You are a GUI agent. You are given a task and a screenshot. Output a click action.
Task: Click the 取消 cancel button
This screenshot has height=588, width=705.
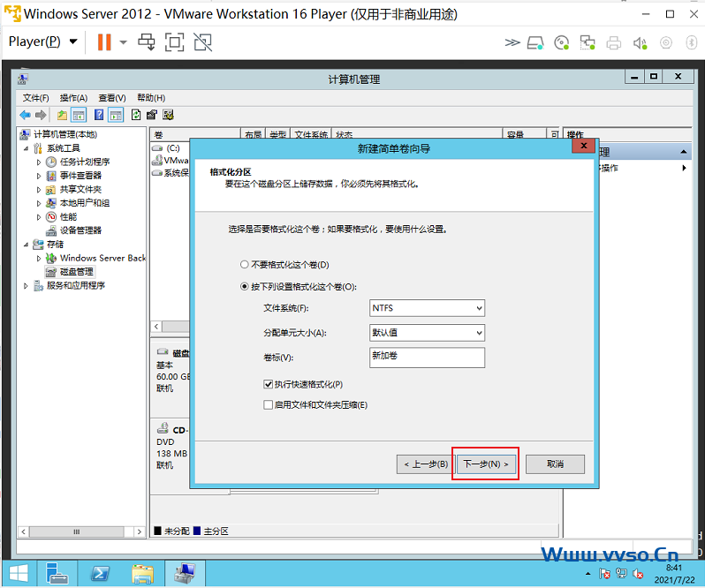[556, 464]
